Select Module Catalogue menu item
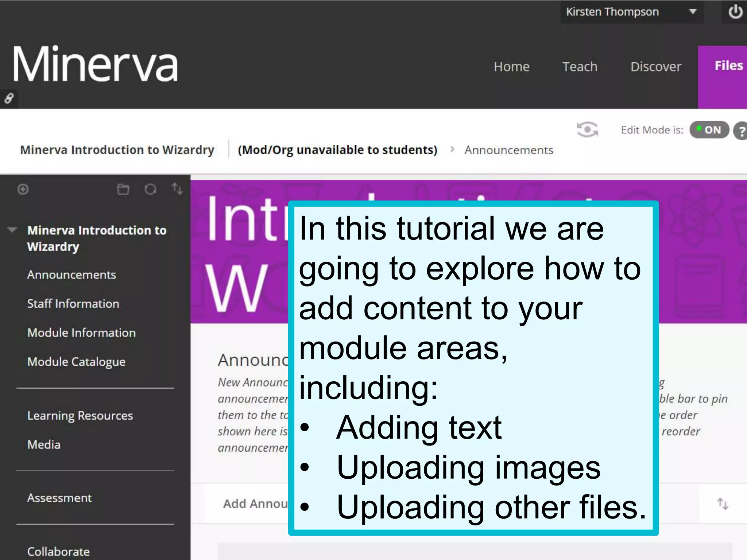The width and height of the screenshot is (747, 560). (x=76, y=362)
